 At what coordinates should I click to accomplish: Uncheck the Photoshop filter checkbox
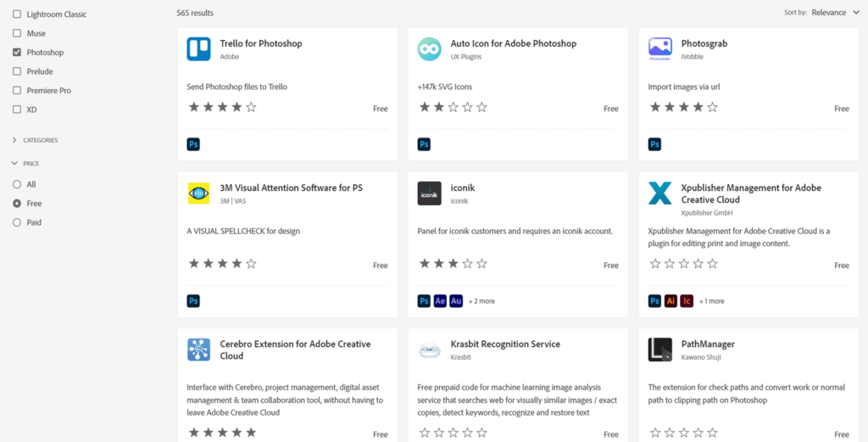click(17, 53)
